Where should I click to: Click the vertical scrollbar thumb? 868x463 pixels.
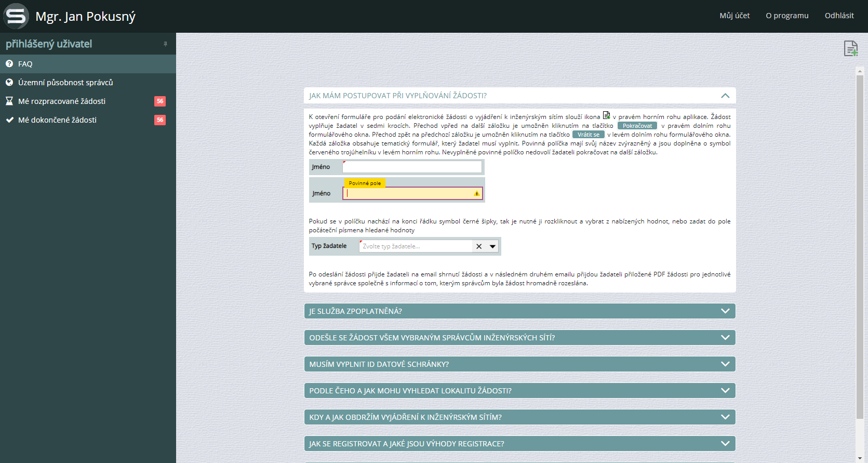click(860, 247)
